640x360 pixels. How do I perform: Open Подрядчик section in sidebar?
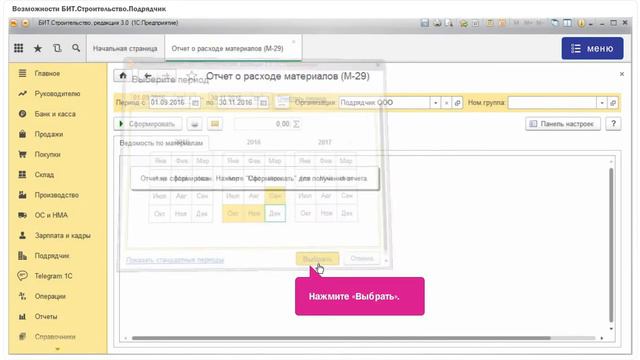click(52, 256)
